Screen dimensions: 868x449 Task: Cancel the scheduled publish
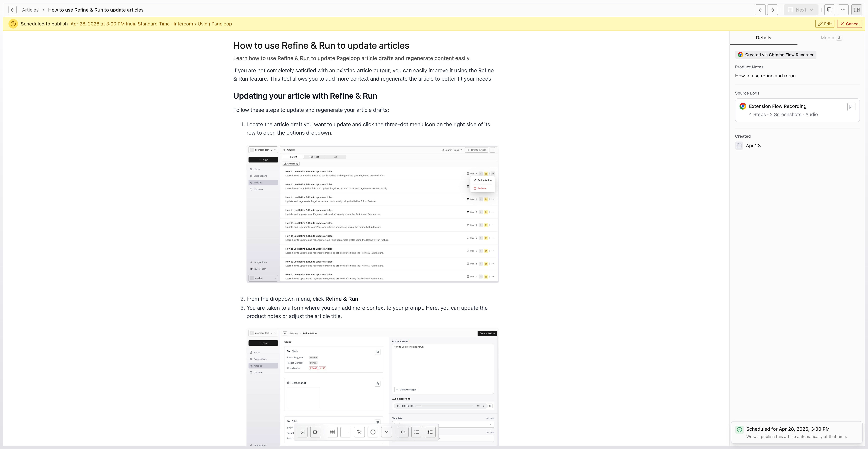coord(850,24)
